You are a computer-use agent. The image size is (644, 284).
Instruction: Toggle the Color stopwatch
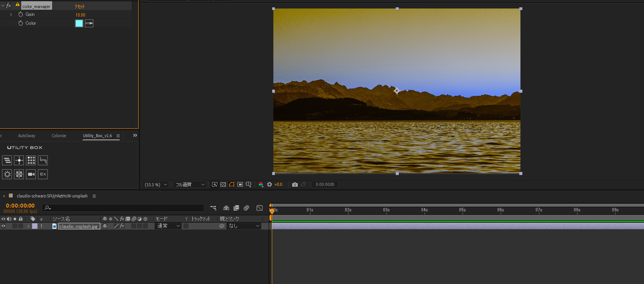[20, 23]
